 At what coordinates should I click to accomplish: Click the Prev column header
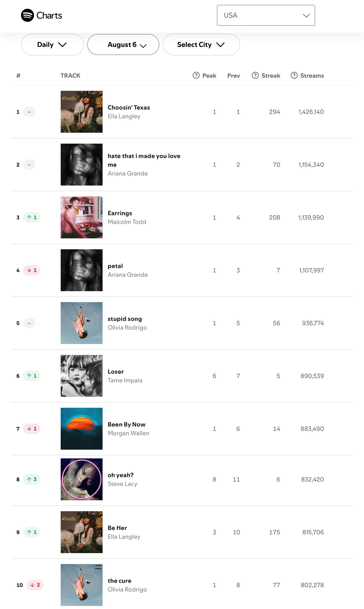coord(234,76)
